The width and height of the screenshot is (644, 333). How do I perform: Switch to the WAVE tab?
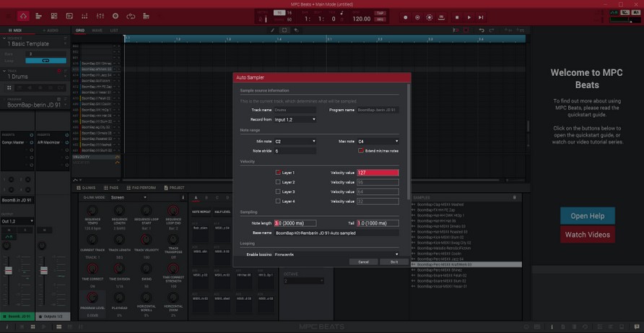[x=97, y=30]
